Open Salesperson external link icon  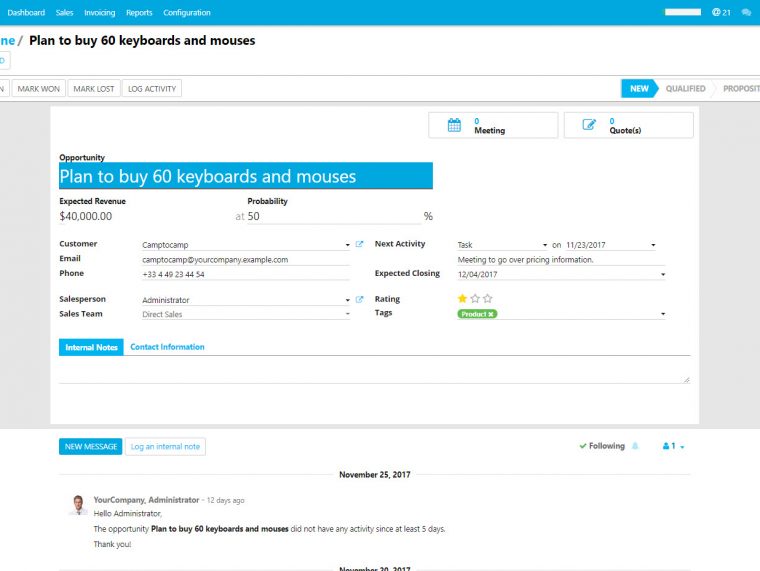click(359, 300)
